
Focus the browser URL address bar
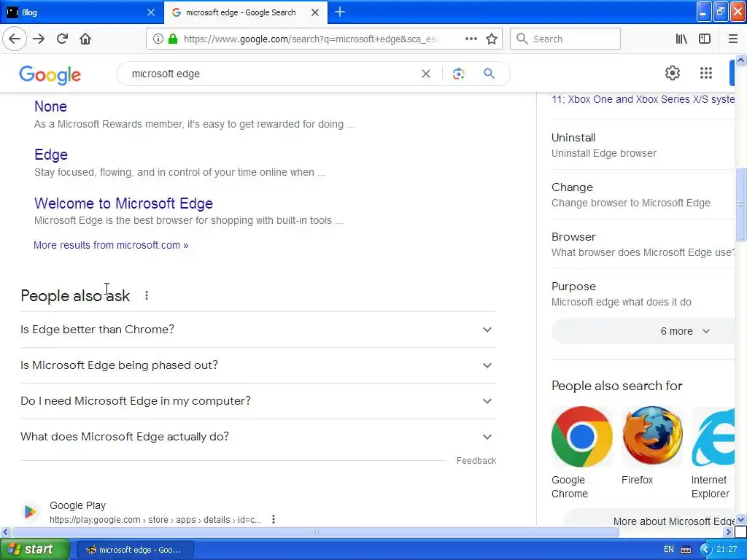coord(309,39)
